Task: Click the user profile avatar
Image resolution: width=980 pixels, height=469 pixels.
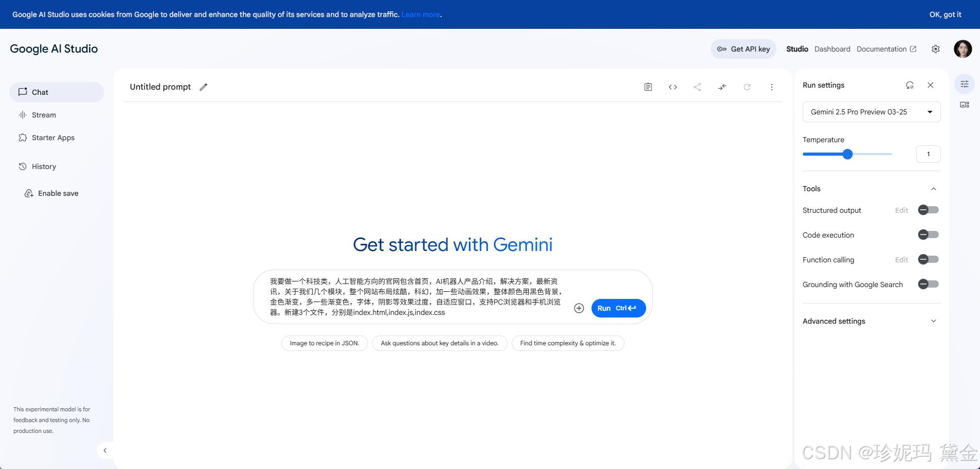Action: coord(962,49)
